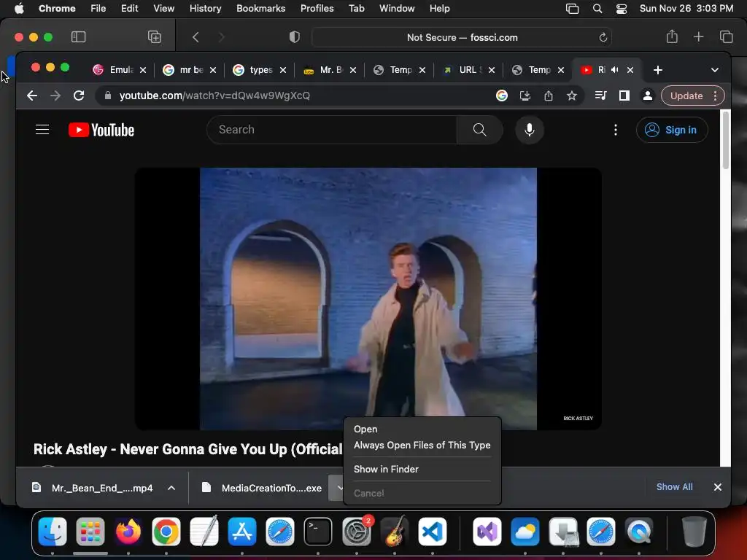Open the Profiles menu in menu bar
Image resolution: width=747 pixels, height=560 pixels.
[317, 9]
